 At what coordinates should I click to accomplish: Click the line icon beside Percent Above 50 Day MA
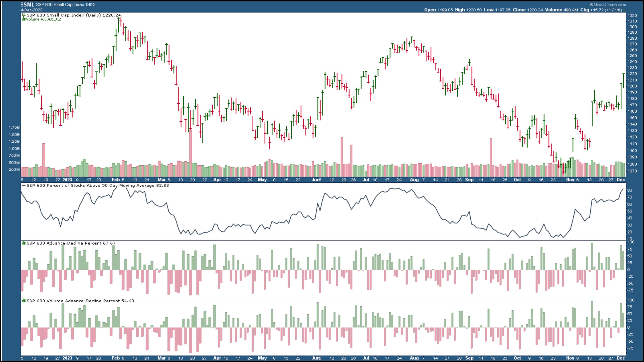(23, 185)
